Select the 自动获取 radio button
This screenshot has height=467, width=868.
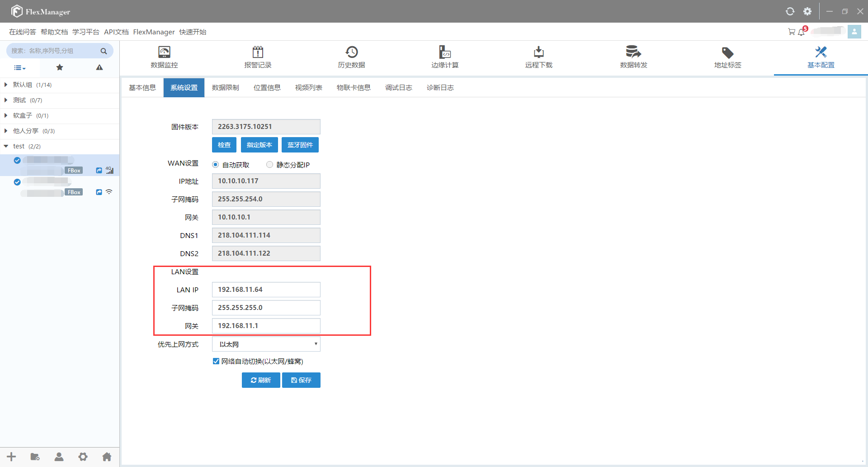click(x=216, y=165)
